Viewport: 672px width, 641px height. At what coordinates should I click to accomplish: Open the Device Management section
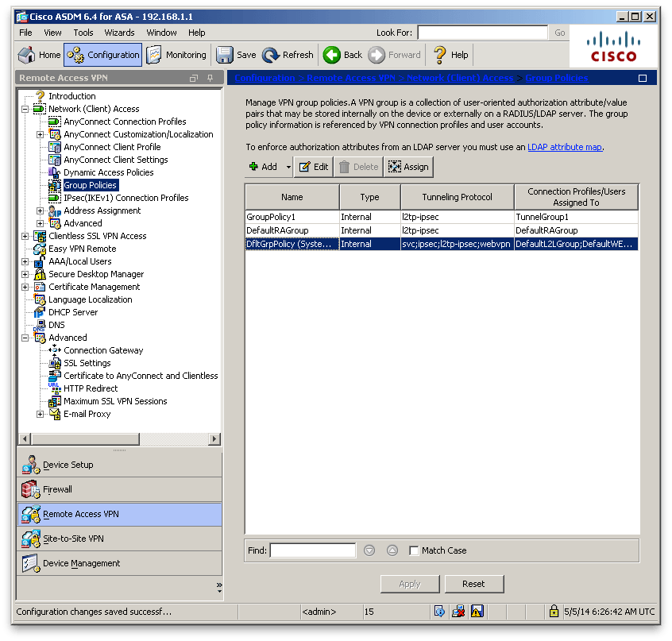120,563
